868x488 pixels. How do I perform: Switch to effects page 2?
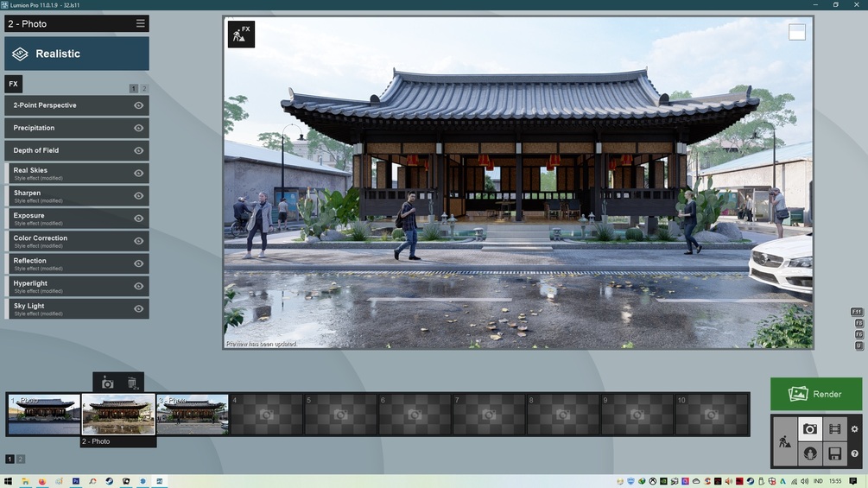point(144,88)
